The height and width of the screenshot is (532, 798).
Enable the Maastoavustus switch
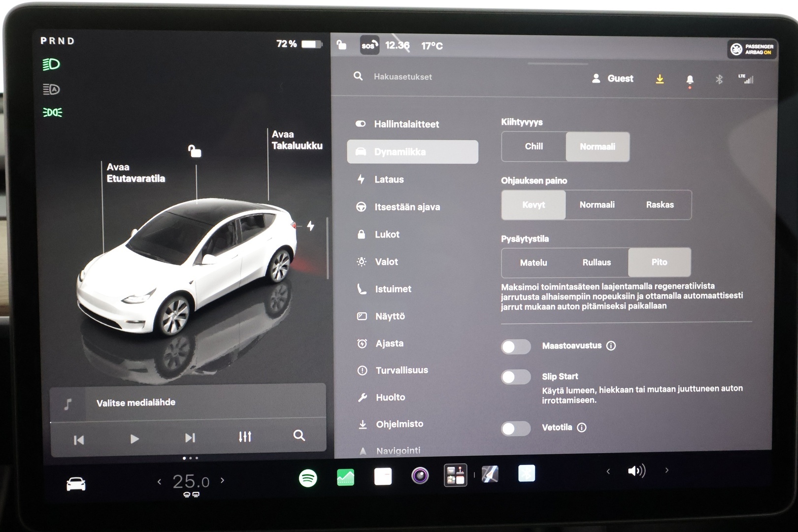(x=516, y=347)
